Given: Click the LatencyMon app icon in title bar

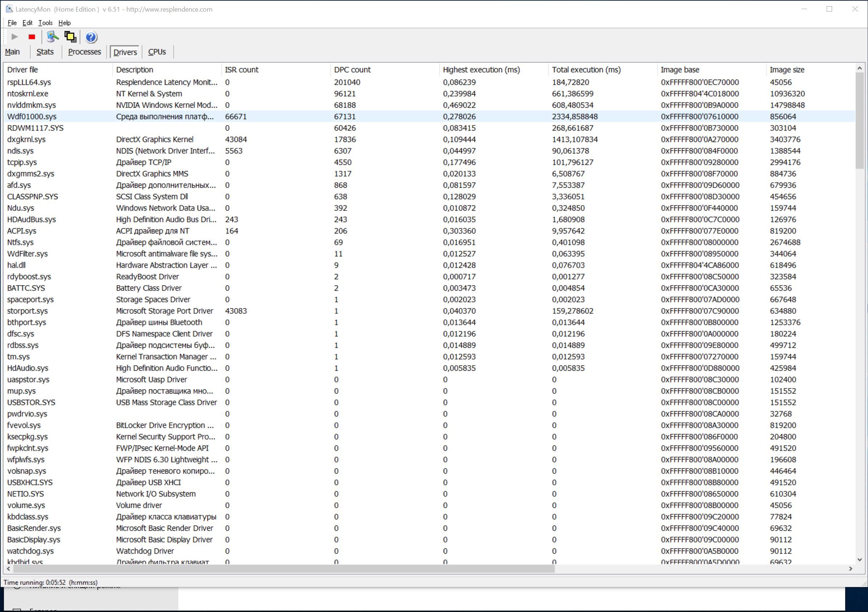Looking at the screenshot, I should pos(9,9).
